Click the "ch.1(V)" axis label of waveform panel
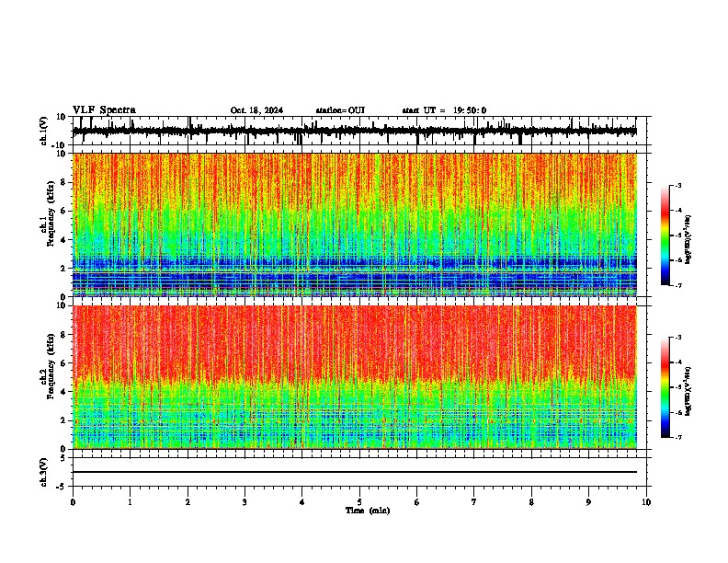 click(x=44, y=131)
